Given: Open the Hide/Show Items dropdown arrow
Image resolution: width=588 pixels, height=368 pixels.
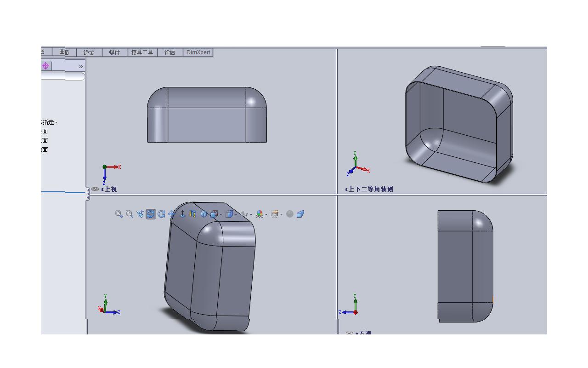Looking at the screenshot, I should pyautogui.click(x=251, y=214).
